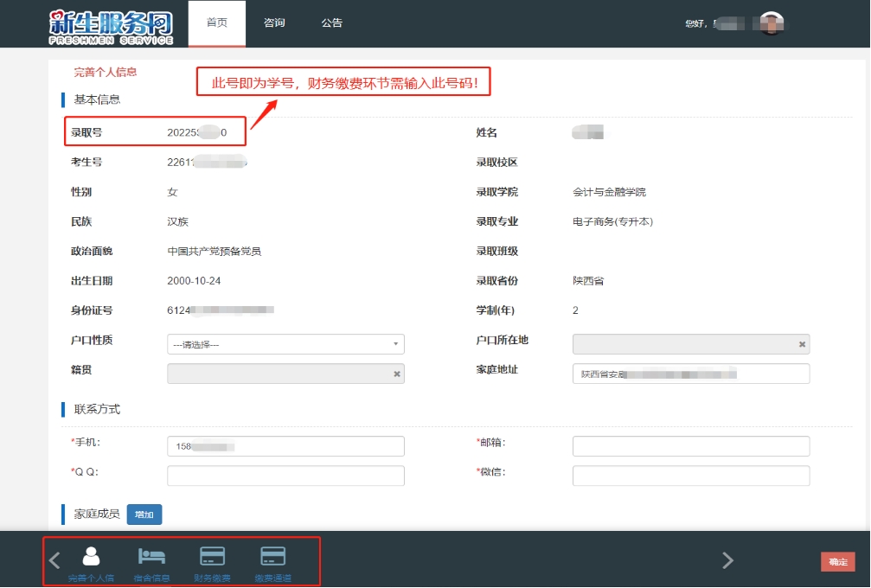Click the right arrow in bottom bar
Screen dimensions: 871x588
click(x=727, y=560)
